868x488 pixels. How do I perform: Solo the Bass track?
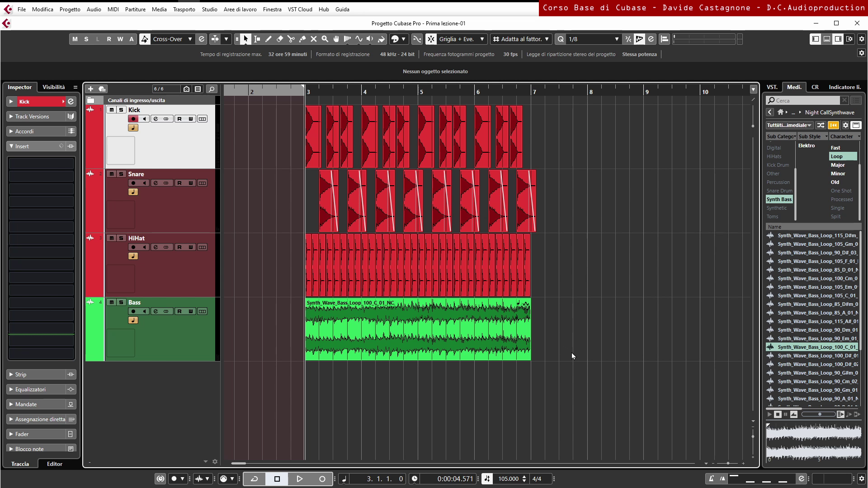[x=121, y=302]
